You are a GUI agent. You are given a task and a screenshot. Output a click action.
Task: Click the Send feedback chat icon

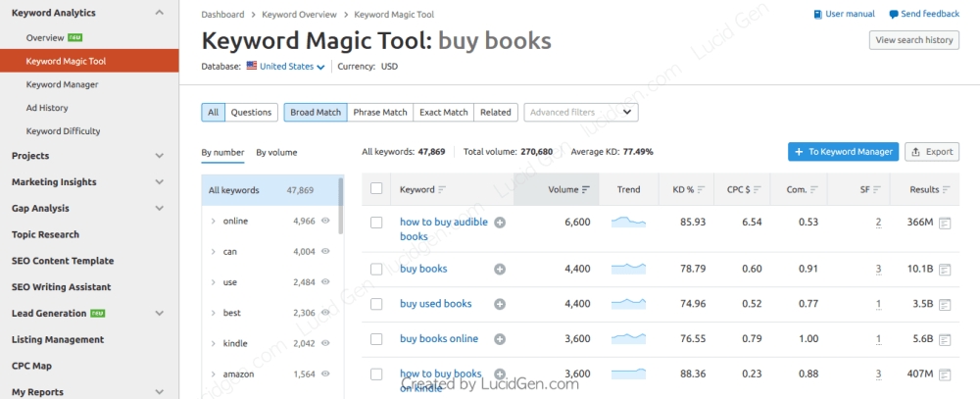(894, 15)
